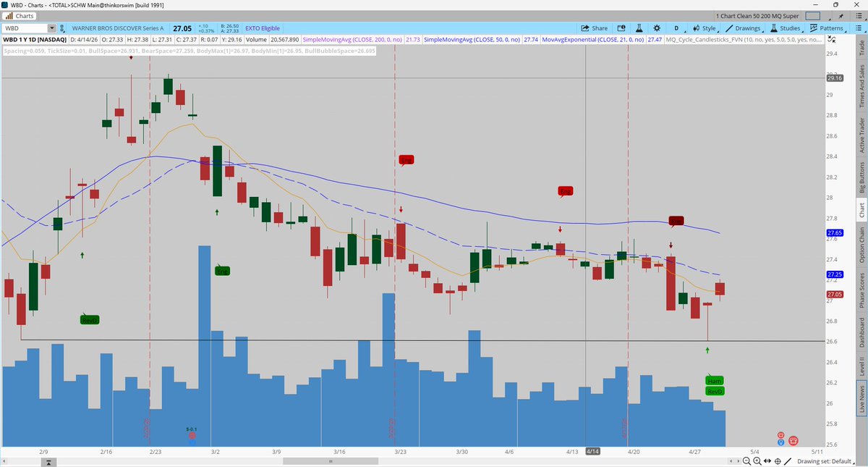The height and width of the screenshot is (467, 868).
Task: Click the 29.16 price level label
Action: pos(834,78)
